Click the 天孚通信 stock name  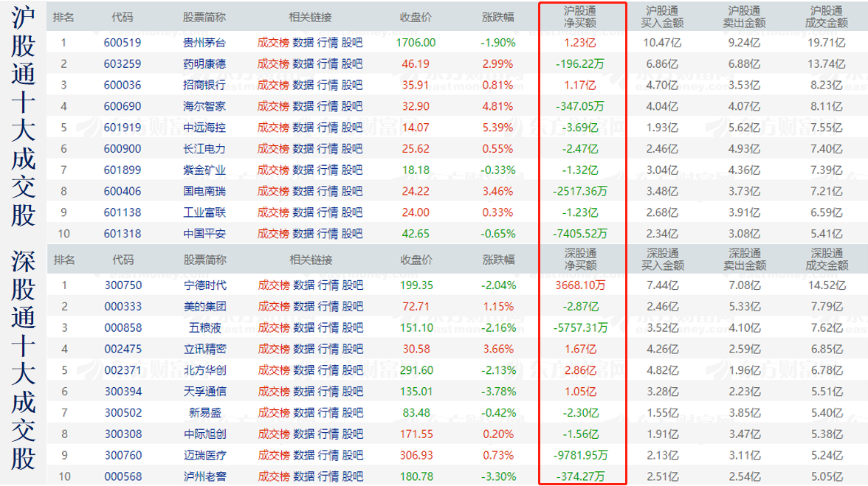205,392
